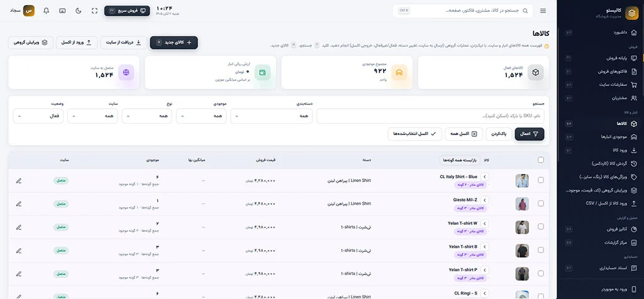Image resolution: width=644 pixels, height=299 pixels.
Task: Open user avatar س سجاد
Action: pos(22,11)
